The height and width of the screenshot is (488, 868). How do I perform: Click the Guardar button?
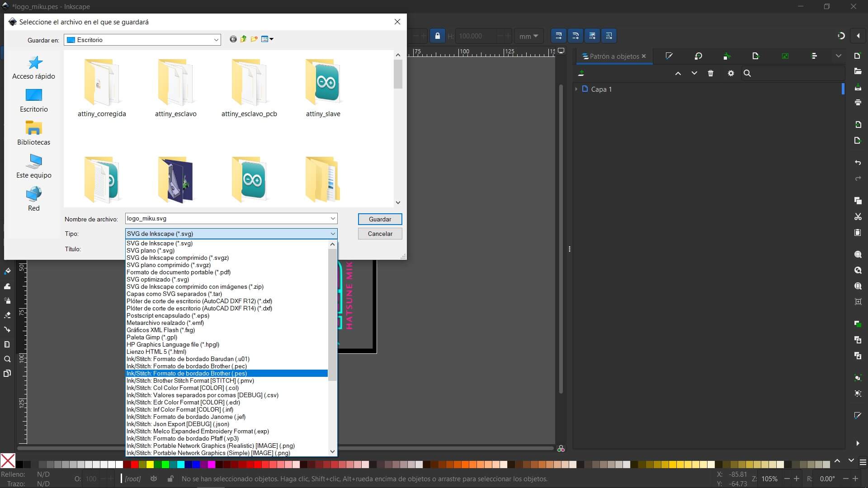click(380, 219)
